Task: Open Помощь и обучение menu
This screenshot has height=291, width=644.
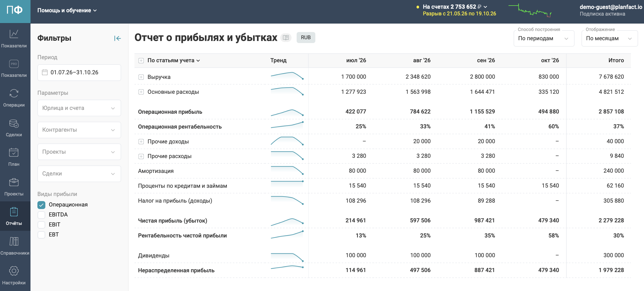Action: click(x=67, y=11)
